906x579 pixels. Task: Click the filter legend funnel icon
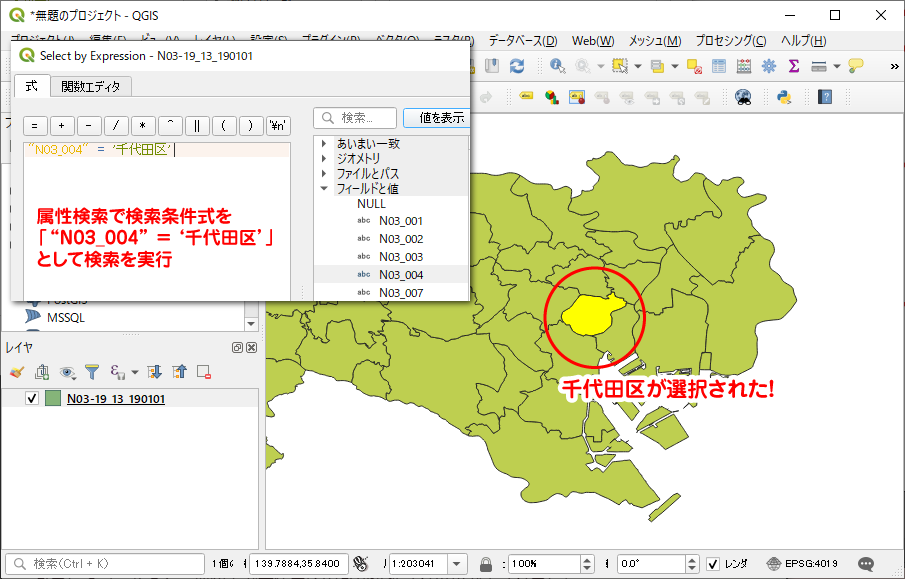(x=92, y=372)
